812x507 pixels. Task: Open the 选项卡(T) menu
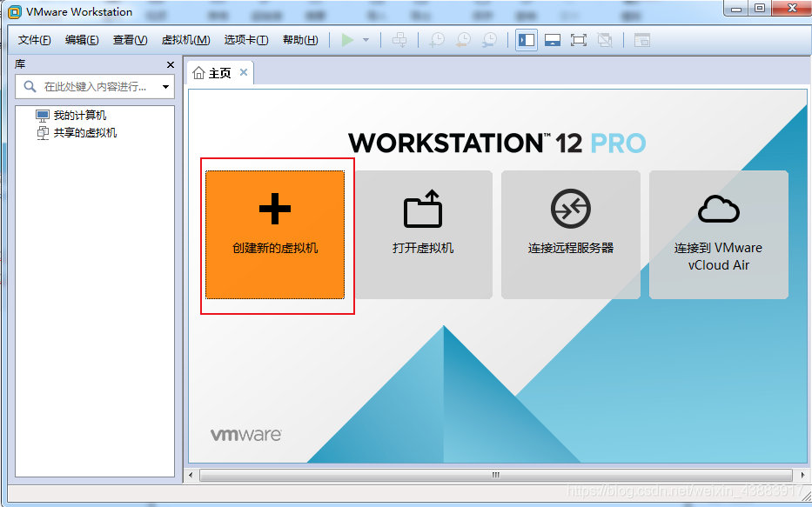[246, 40]
